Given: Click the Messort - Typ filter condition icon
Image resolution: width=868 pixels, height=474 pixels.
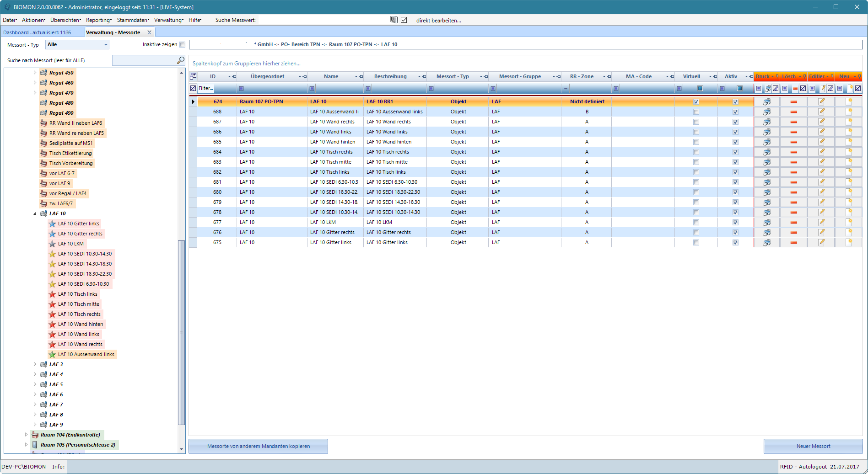Looking at the screenshot, I should click(x=431, y=89).
